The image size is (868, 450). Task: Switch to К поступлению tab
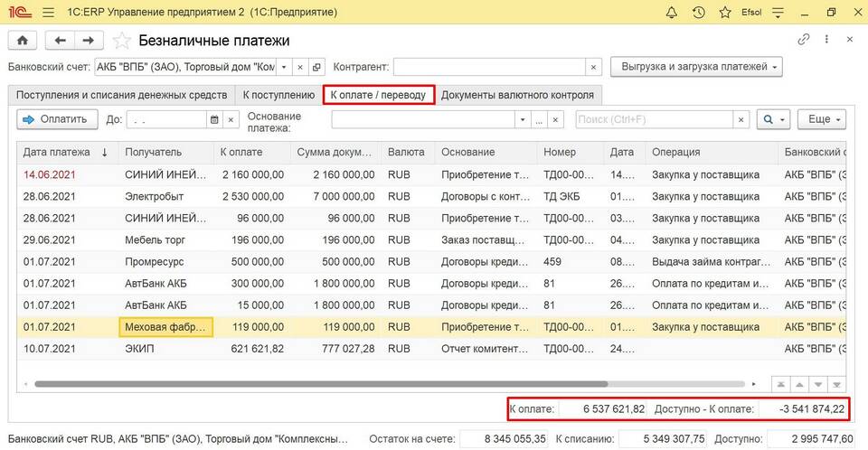pos(278,95)
